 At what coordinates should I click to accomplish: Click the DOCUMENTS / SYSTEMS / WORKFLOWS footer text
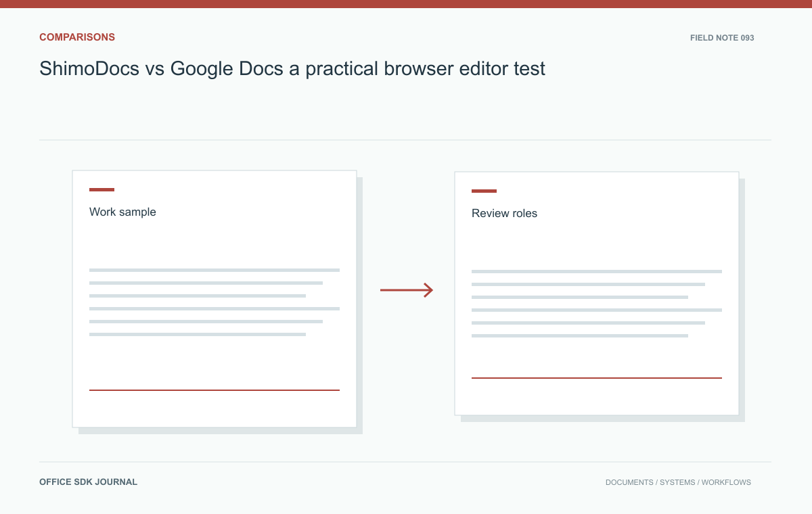click(678, 482)
